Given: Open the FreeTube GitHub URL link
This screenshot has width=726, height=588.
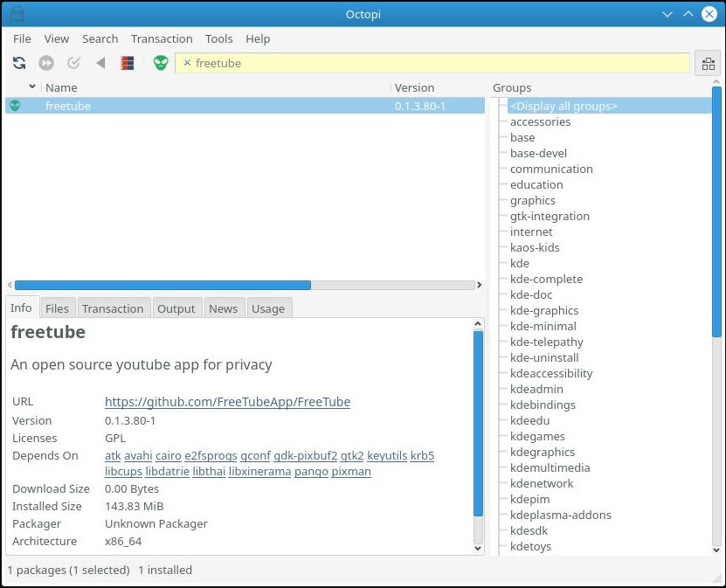Looking at the screenshot, I should click(x=227, y=402).
